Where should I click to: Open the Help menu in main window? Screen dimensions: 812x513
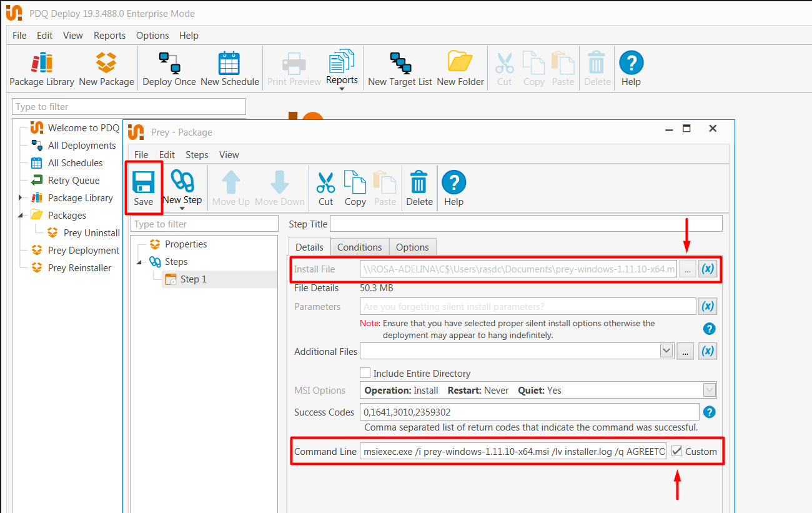click(189, 36)
